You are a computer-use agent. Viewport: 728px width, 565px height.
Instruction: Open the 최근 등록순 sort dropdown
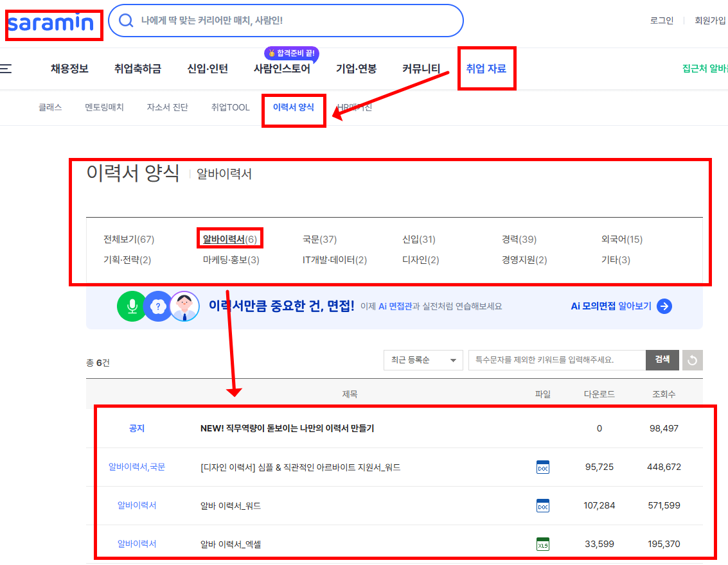click(x=423, y=360)
